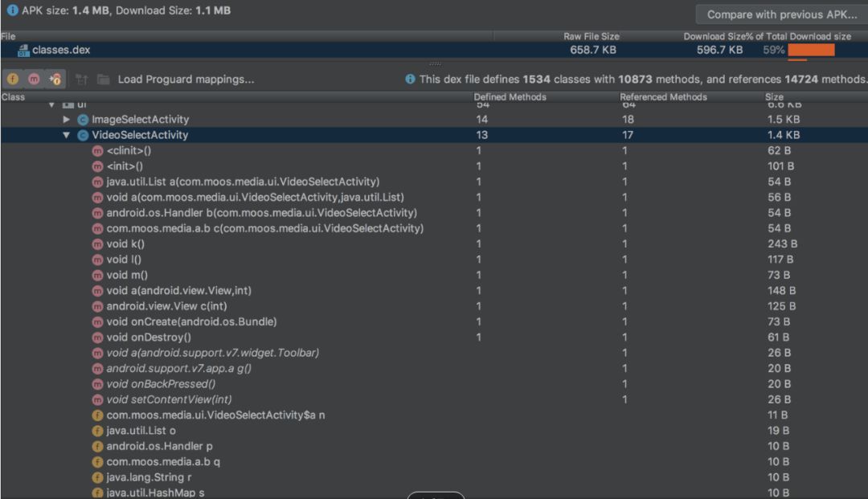Click field icon beside java.lang.String r

click(x=97, y=477)
